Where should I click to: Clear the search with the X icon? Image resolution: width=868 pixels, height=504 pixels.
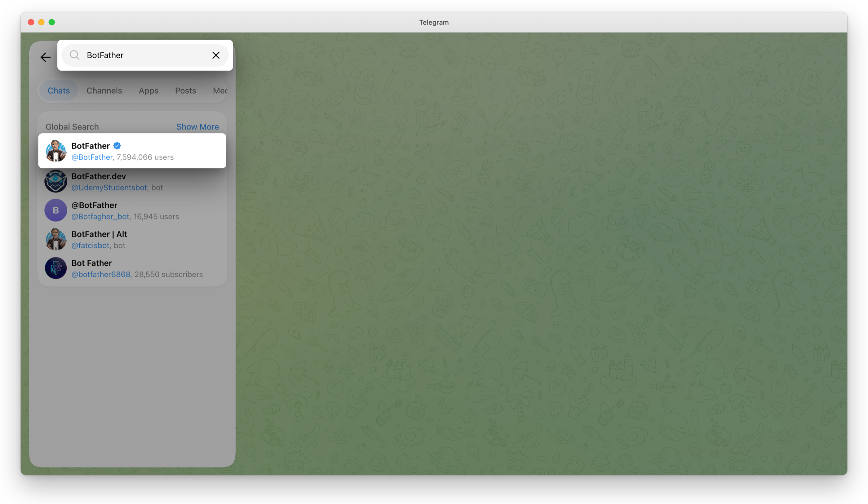[x=216, y=55]
